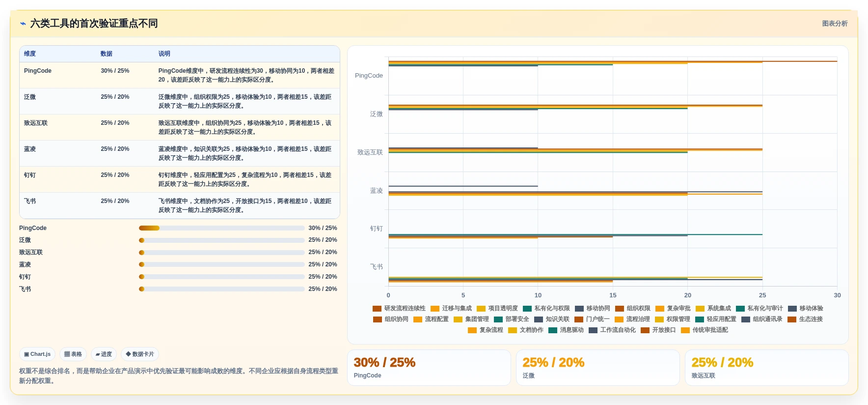Open the PingCode 30% / 25% stat card

click(429, 368)
